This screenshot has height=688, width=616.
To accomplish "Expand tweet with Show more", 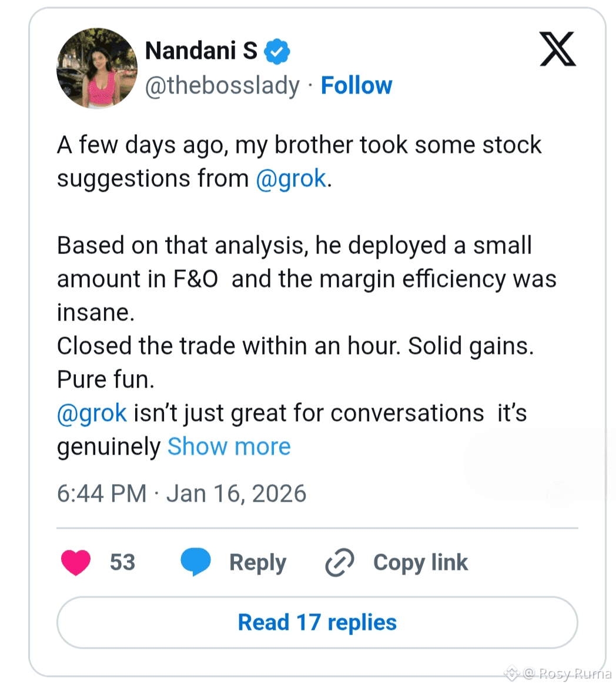I will (x=229, y=447).
